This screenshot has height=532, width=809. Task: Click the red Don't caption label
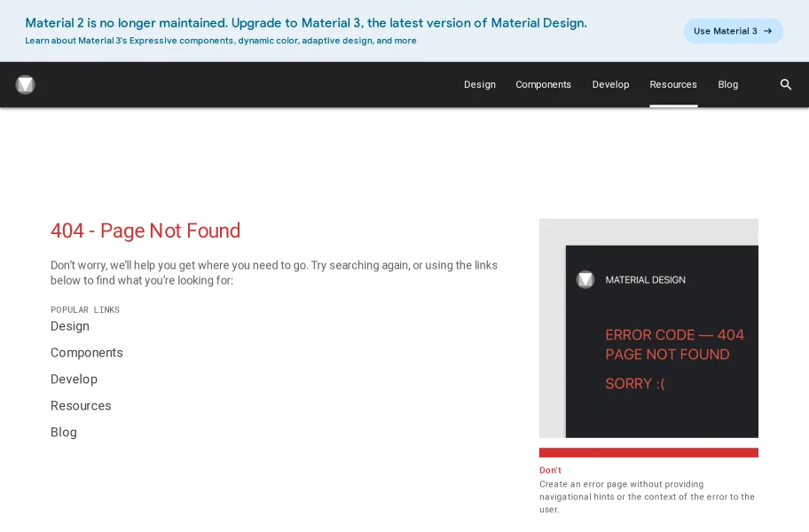coord(550,470)
